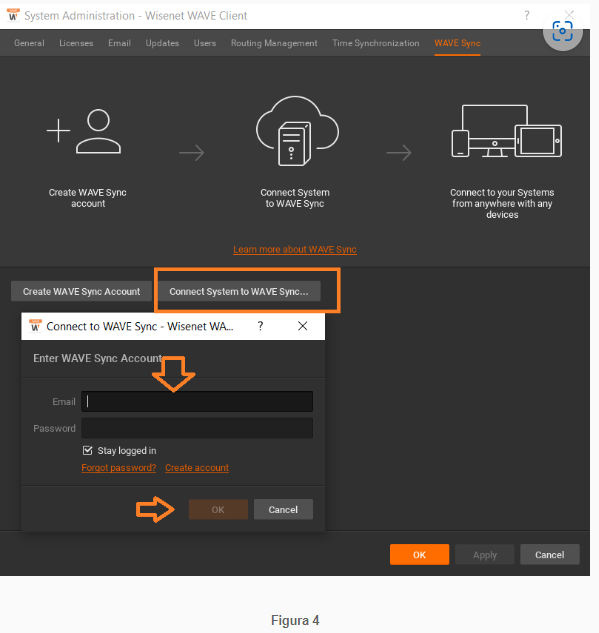Click the Password input field
Viewport: 599px width, 633px height.
pos(197,428)
